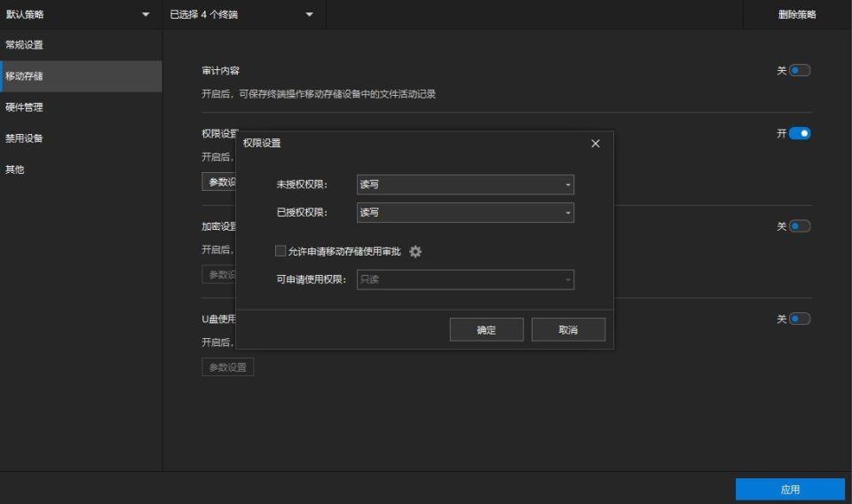852x504 pixels.
Task: Open 参数设置 under 权限设置 section
Action: tap(218, 182)
